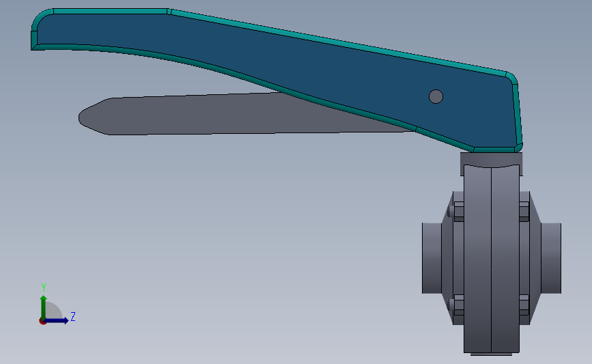The width and height of the screenshot is (592, 364).
Task: Pick the circular pin hole in the handle
Action: [x=436, y=97]
